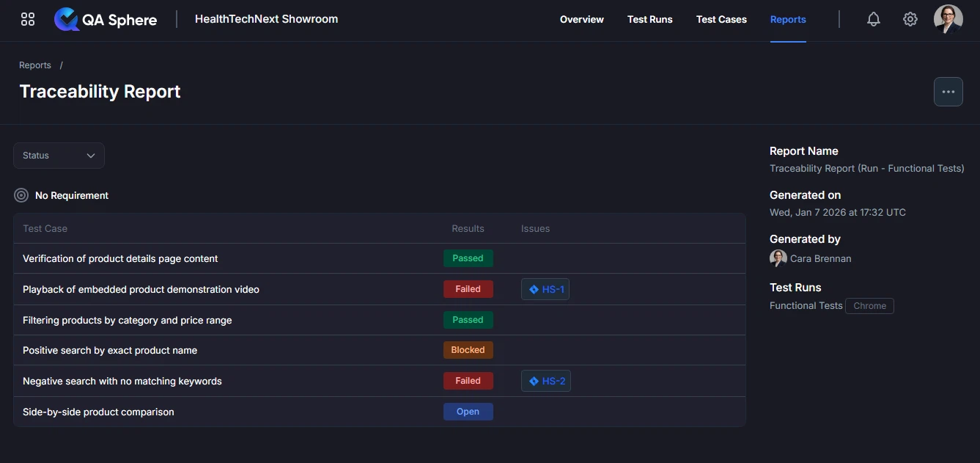
Task: Click the user profile avatar
Action: [x=948, y=20]
